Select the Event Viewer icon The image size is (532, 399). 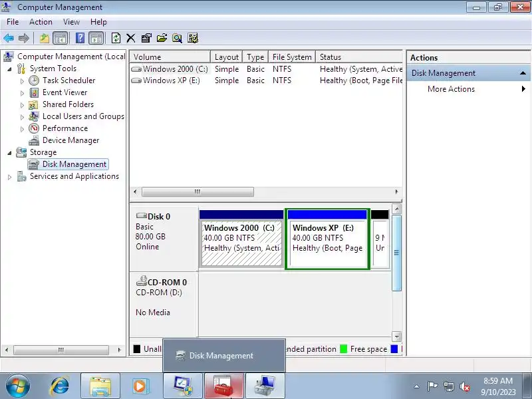[x=34, y=92]
